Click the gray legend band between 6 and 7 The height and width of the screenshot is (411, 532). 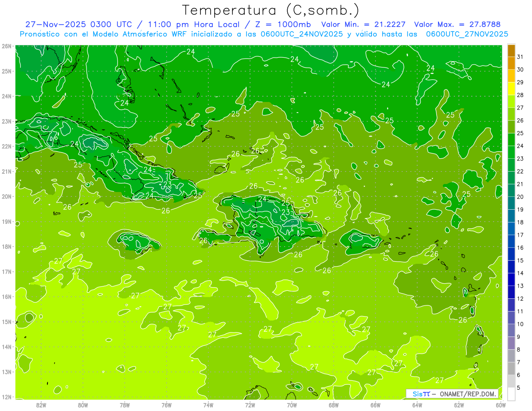click(511, 368)
